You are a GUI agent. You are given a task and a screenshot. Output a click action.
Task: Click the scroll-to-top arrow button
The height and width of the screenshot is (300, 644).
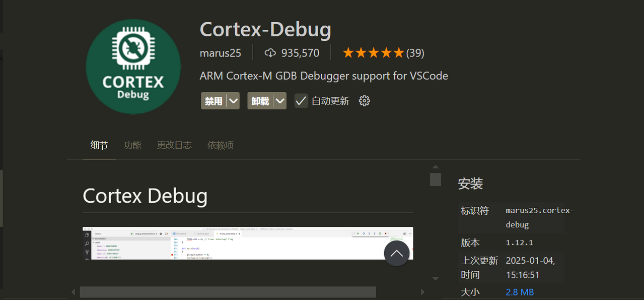pos(397,253)
